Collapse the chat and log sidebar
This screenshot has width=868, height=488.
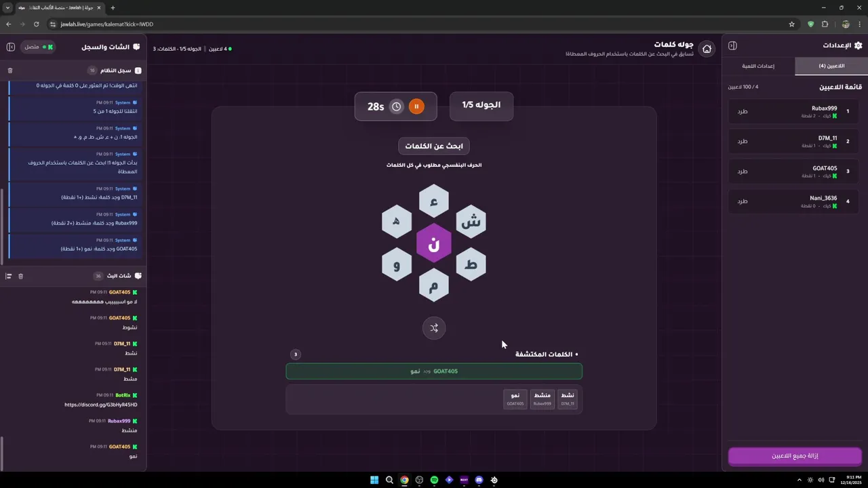[x=11, y=47]
